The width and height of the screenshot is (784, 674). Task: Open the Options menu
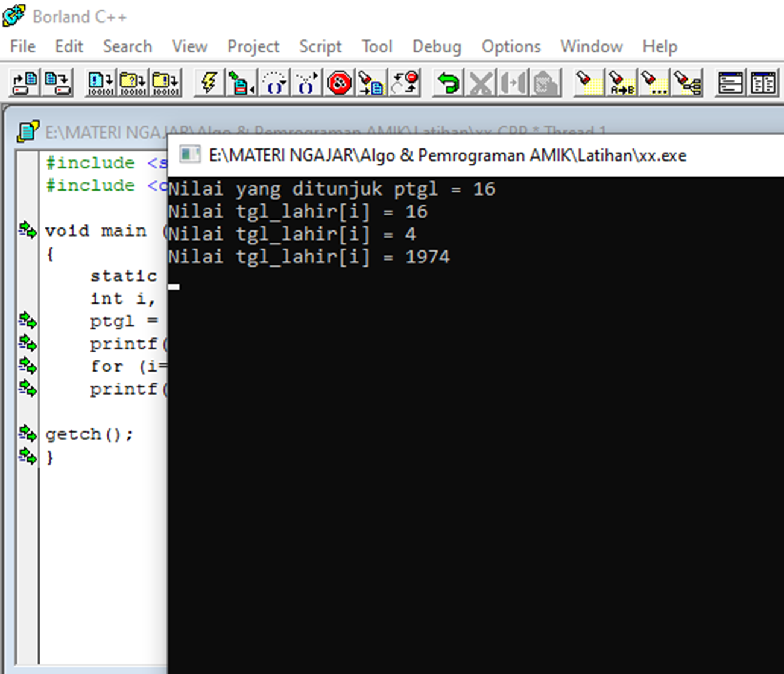click(x=511, y=46)
